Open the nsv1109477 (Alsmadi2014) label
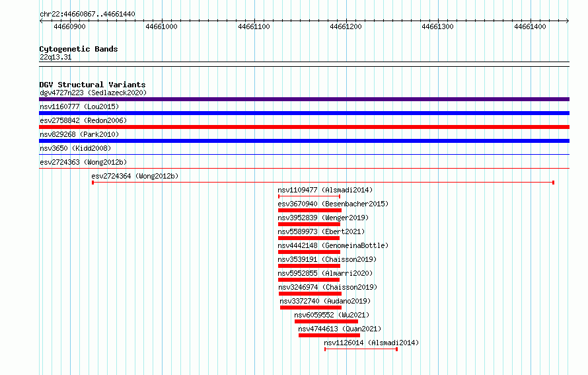Viewport: 588px width, 375px height. coord(325,190)
